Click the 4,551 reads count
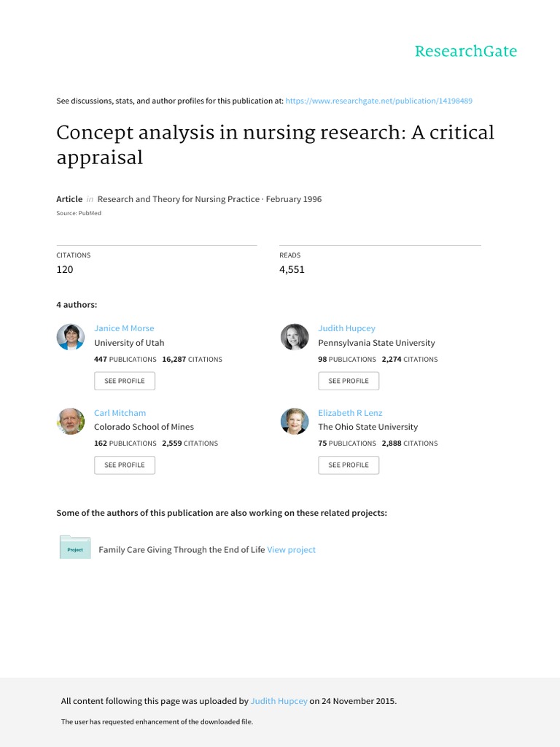560x747 pixels. [292, 269]
